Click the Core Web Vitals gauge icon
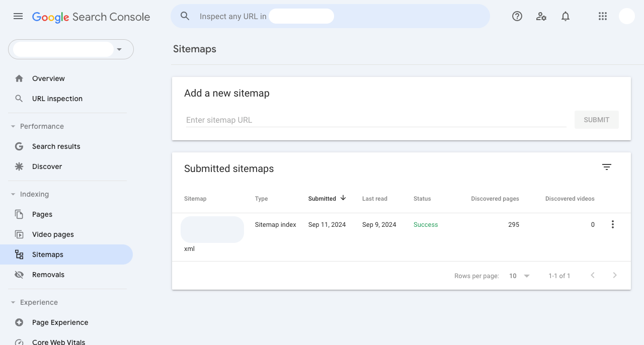The height and width of the screenshot is (345, 644). coord(19,342)
